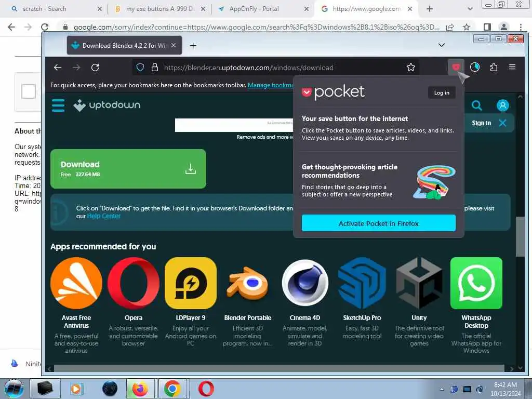
Task: Switch to Chrome 'my exe buttons' tab
Action: tap(159, 9)
